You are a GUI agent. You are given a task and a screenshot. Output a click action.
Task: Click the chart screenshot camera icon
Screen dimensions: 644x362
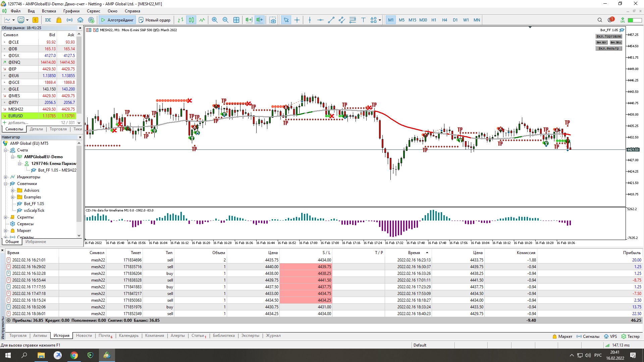point(273,20)
